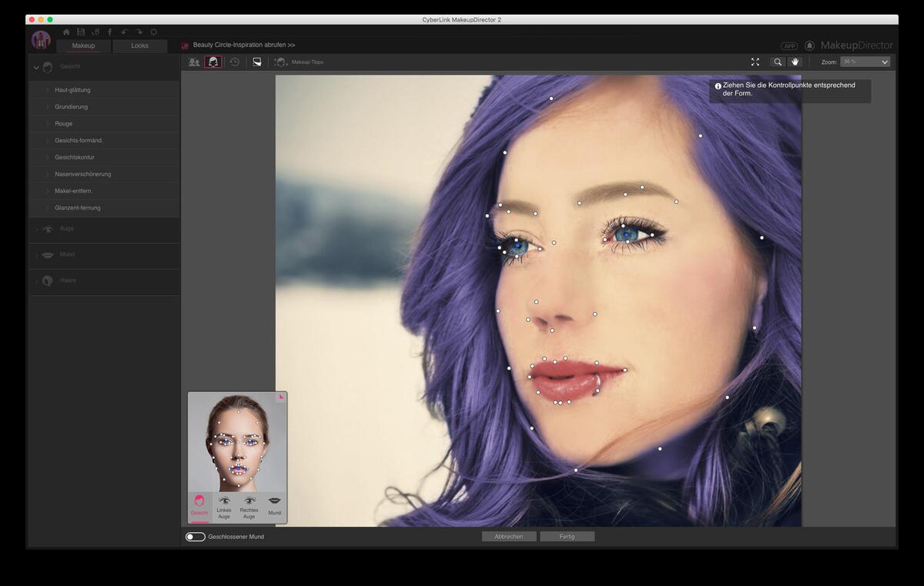Select the hand pan tool
The width and height of the screenshot is (924, 586).
795,62
